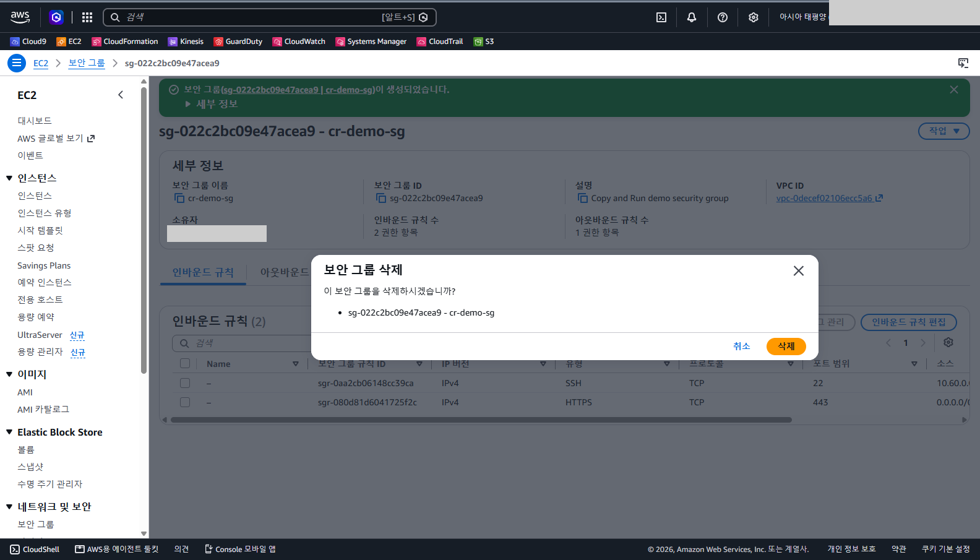980x560 pixels.
Task: Open the CloudWatch favorites shortcut
Action: (299, 41)
